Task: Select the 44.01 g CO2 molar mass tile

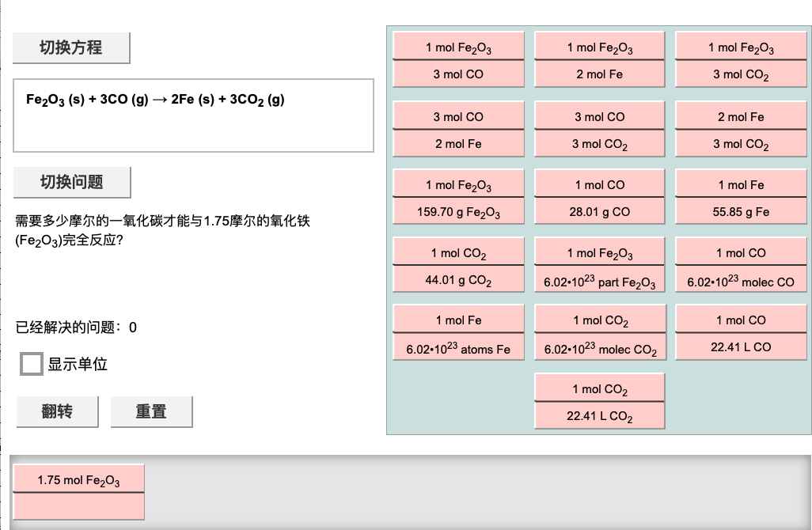Action: [458, 265]
